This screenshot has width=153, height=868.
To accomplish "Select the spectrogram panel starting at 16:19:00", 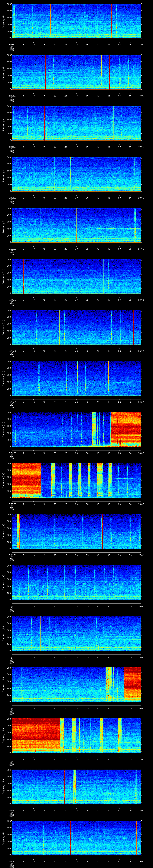I will pos(77,174).
